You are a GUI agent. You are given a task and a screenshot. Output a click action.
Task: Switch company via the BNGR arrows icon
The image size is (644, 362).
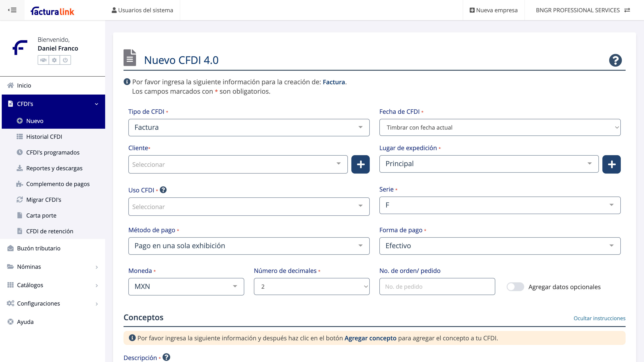click(627, 10)
